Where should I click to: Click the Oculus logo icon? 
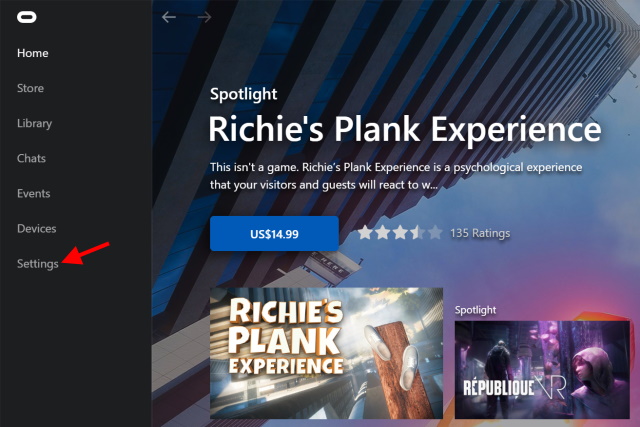point(27,17)
